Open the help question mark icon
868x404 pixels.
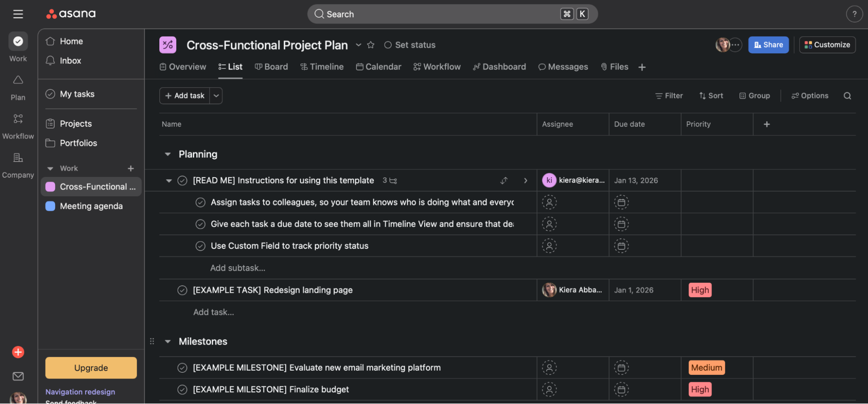pos(854,13)
